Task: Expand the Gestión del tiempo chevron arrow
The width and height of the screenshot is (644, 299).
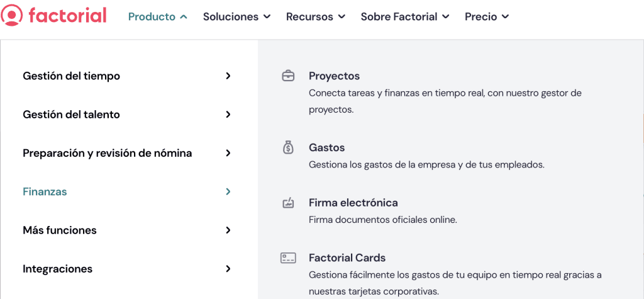Action: click(228, 76)
